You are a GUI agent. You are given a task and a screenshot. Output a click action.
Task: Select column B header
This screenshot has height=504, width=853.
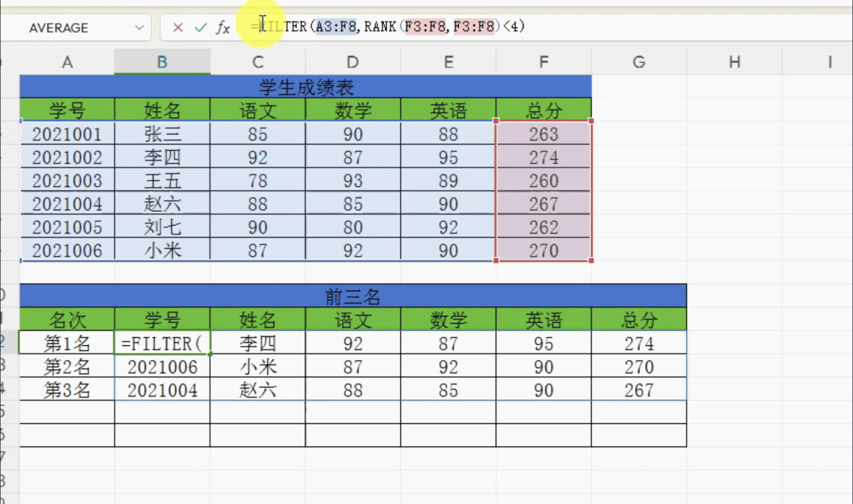coord(162,62)
